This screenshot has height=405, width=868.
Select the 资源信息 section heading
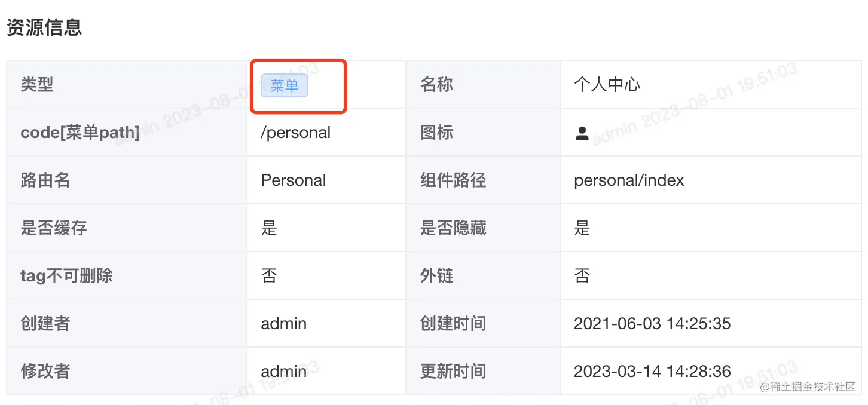[44, 27]
